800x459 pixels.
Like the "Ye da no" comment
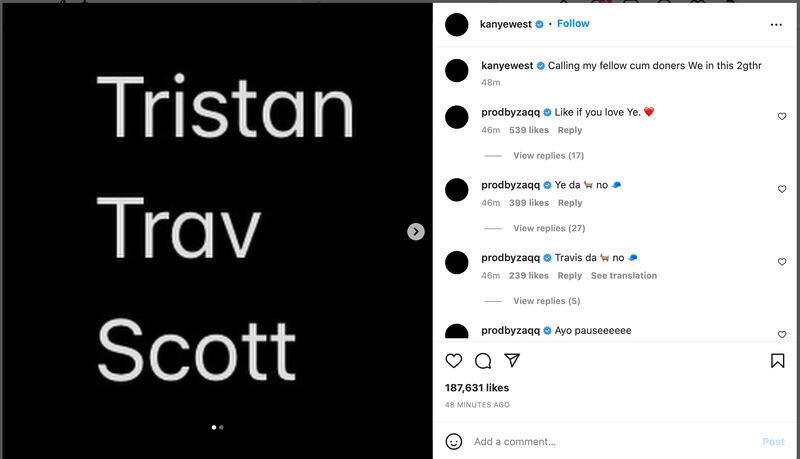coord(782,189)
